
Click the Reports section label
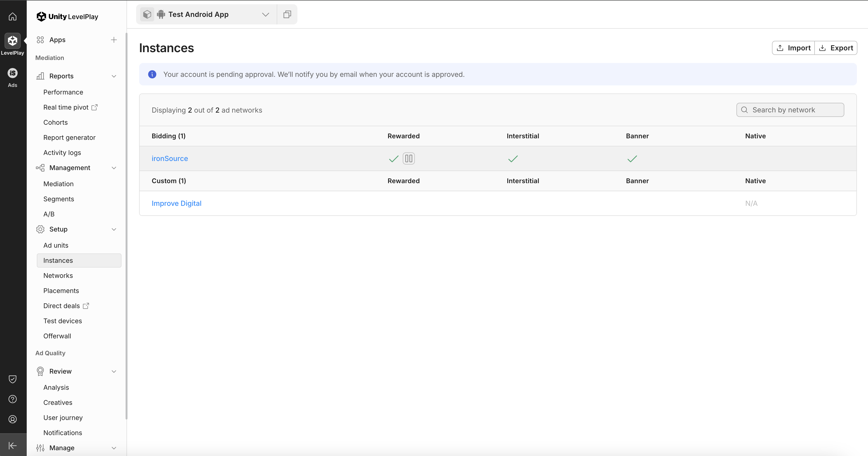point(61,76)
